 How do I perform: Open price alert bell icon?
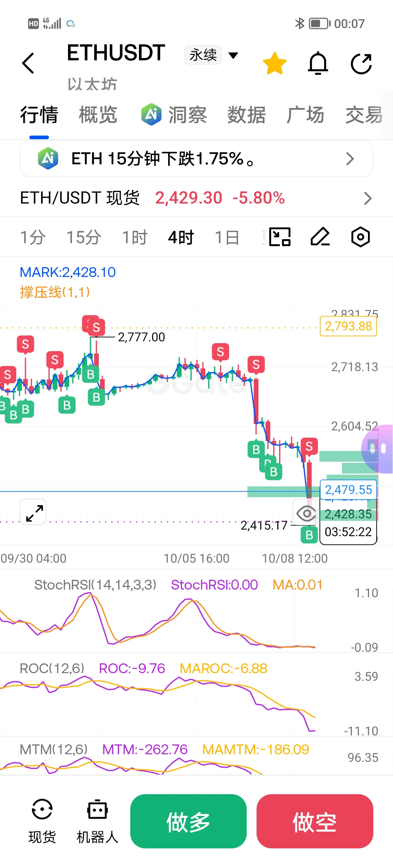tap(318, 63)
